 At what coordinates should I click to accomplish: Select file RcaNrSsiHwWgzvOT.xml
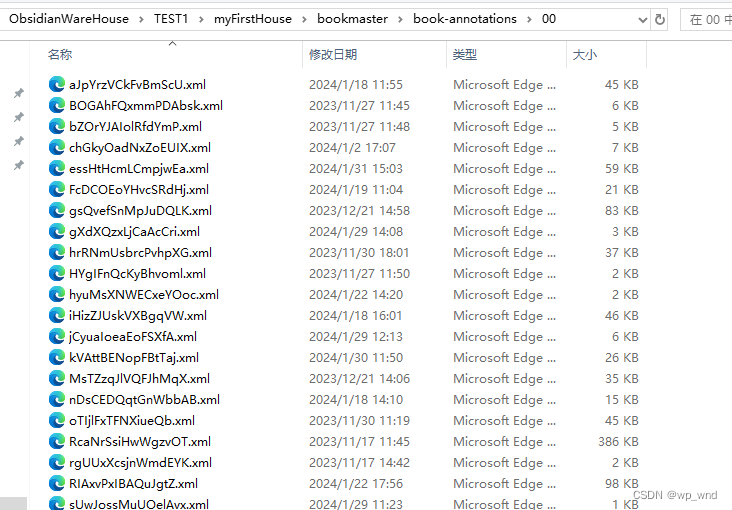[x=140, y=442]
